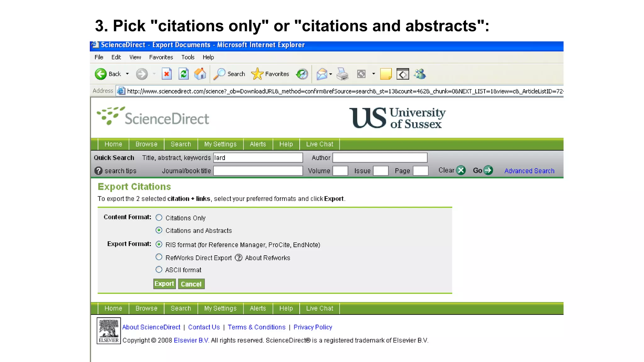Open the Edit menu
Screen dimensions: 644x362
(116, 57)
